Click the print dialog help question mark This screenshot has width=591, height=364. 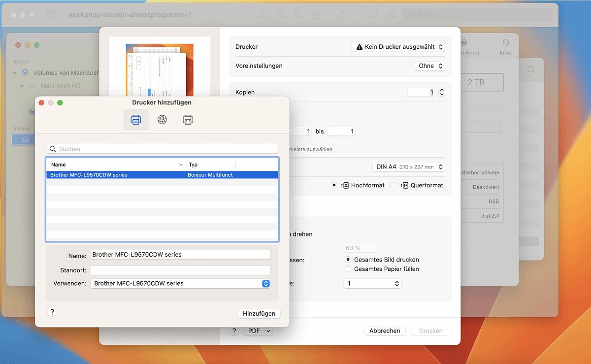(x=234, y=331)
